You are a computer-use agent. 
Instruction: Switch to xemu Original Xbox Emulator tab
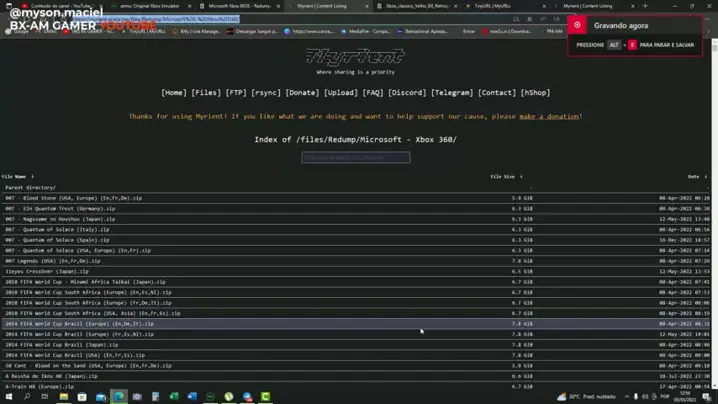coord(150,6)
